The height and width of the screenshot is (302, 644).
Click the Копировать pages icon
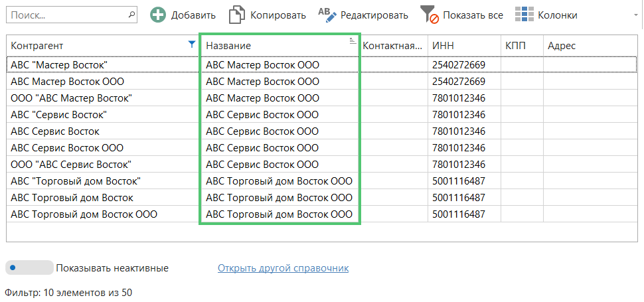click(237, 15)
